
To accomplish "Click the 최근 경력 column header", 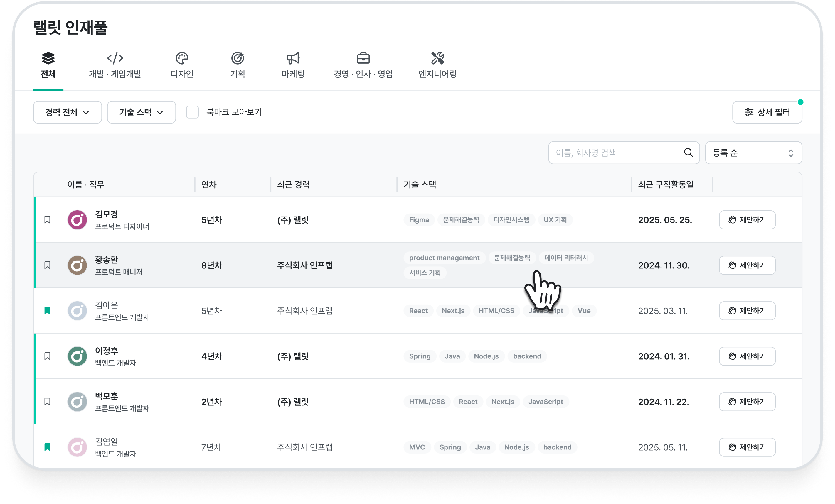I will point(293,185).
